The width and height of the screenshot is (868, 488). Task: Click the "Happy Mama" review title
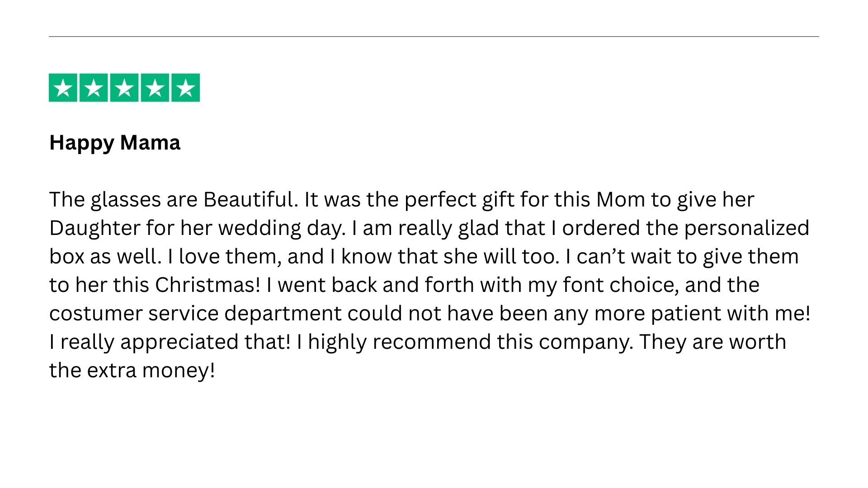coord(115,143)
